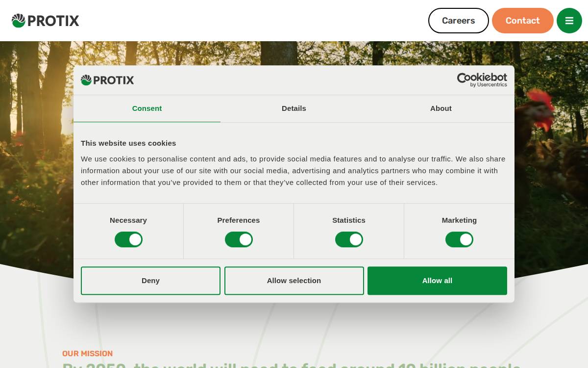The width and height of the screenshot is (588, 368).
Task: Switch to the Details tab
Action: [294, 108]
